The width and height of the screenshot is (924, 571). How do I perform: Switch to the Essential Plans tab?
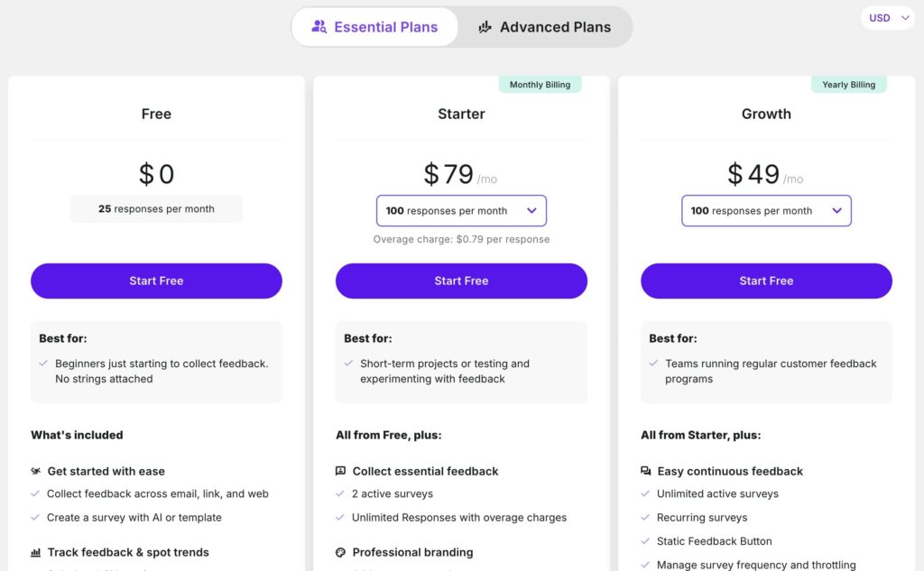tap(374, 27)
